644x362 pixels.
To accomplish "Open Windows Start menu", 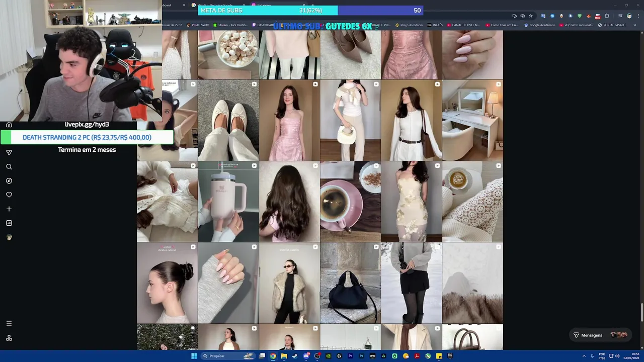I will pos(194,356).
